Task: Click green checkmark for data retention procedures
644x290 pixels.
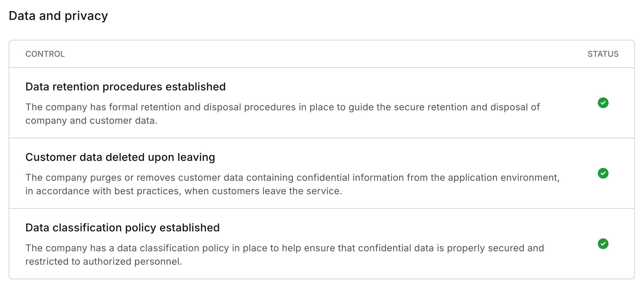Action: (603, 103)
